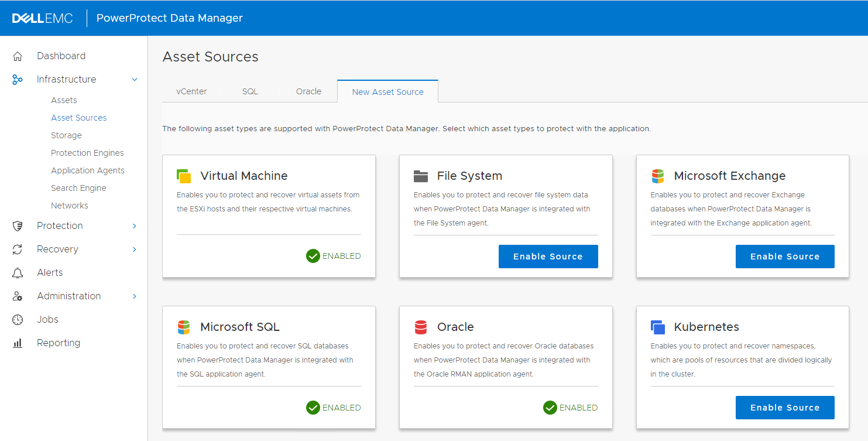Expand the Protection menu chevron
The height and width of the screenshot is (441, 868).
point(135,226)
